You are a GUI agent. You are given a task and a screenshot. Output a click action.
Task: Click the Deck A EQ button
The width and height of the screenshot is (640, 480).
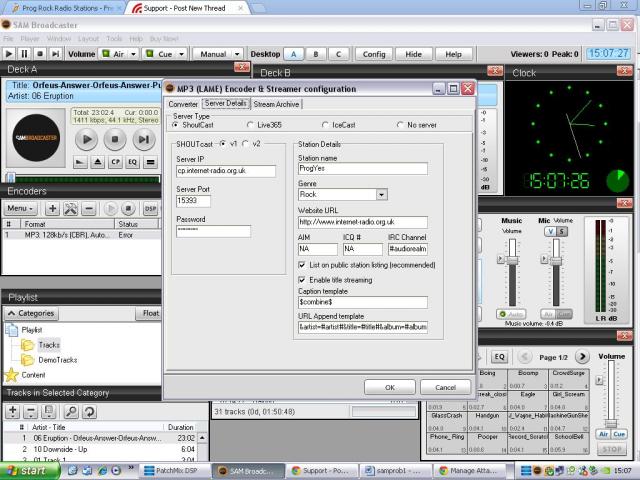point(133,161)
